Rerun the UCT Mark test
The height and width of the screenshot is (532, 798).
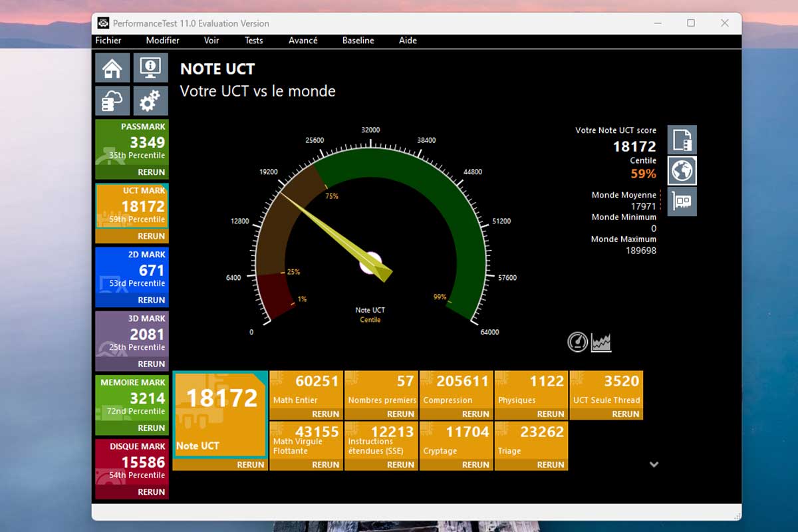[152, 236]
